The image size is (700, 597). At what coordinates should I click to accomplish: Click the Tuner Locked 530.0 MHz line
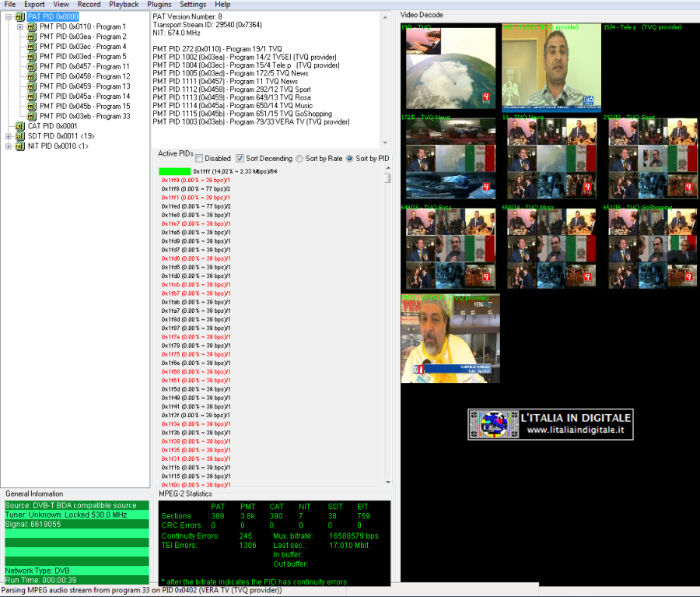coord(77,514)
